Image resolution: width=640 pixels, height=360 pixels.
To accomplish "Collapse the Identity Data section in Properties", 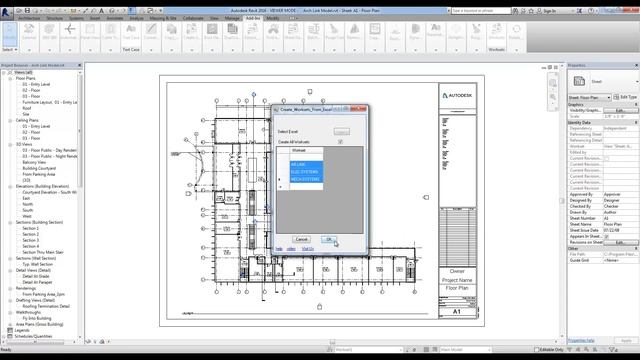I will [636, 122].
